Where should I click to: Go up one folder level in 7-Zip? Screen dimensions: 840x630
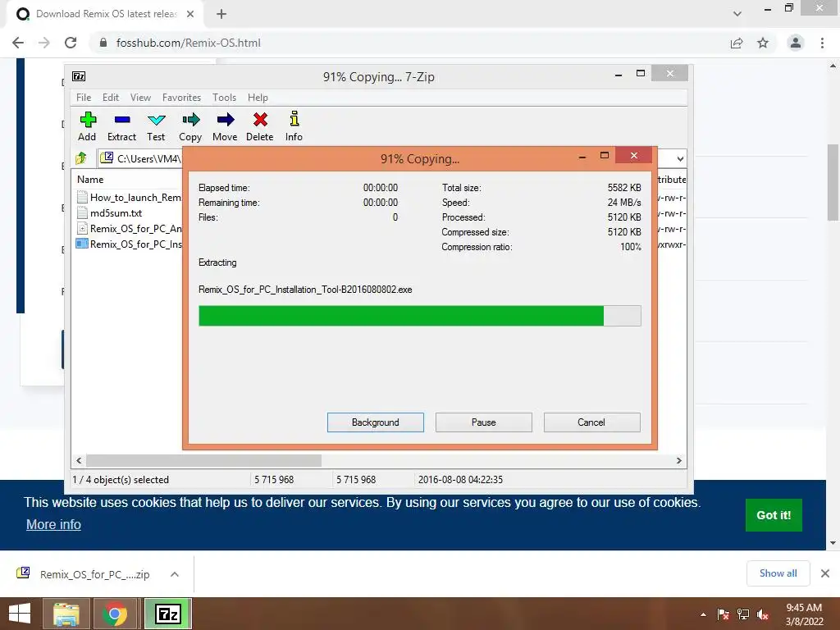click(x=81, y=158)
